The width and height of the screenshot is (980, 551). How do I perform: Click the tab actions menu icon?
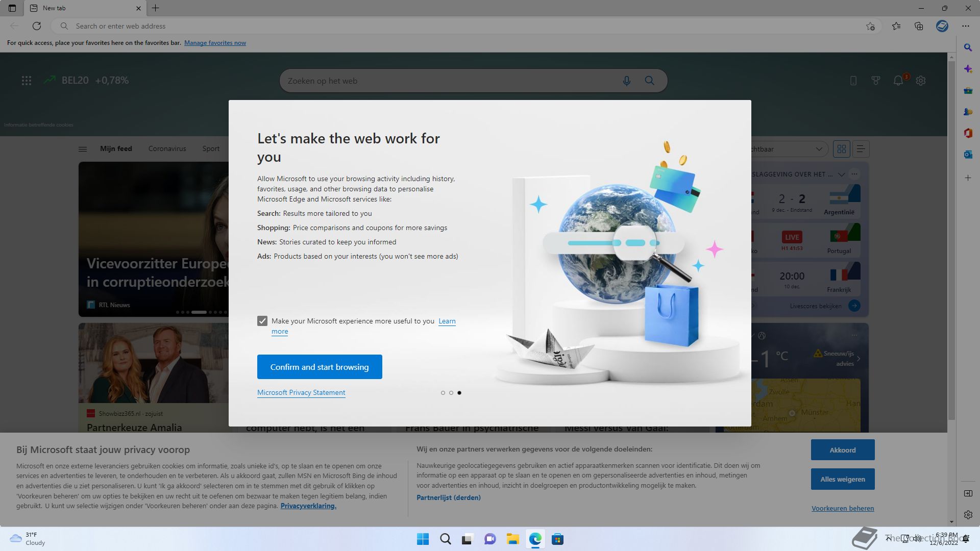point(12,8)
